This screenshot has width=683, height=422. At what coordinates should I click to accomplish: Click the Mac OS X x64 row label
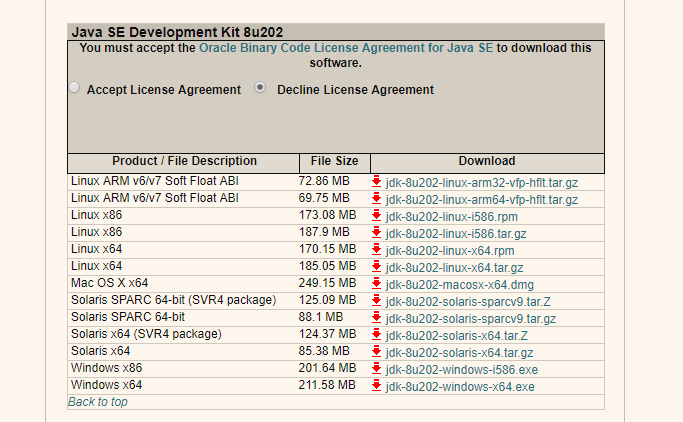pyautogui.click(x=109, y=283)
